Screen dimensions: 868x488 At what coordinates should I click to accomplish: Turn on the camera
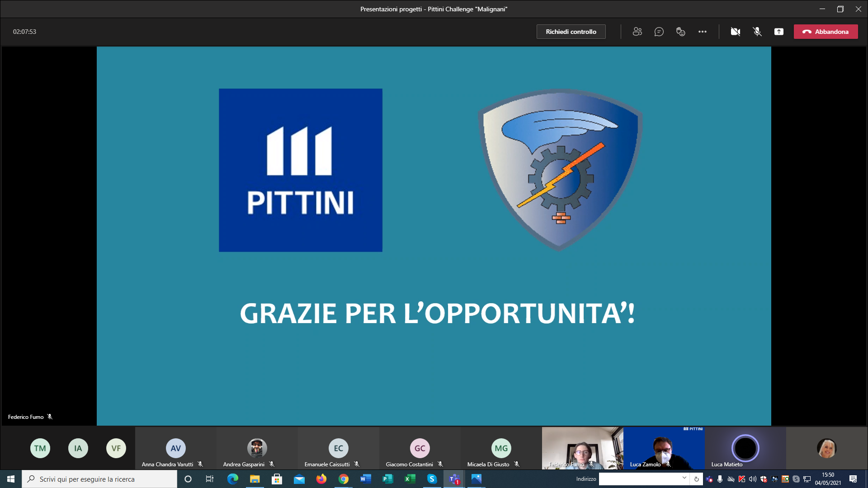point(736,32)
